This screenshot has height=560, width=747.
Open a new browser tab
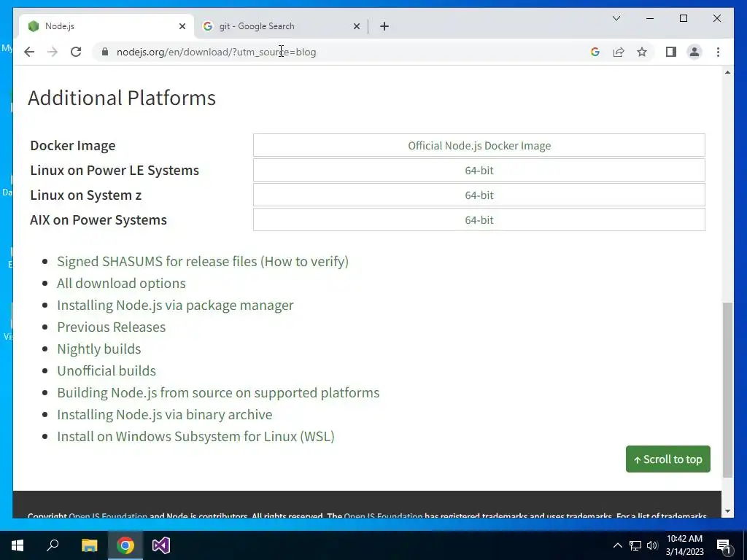(384, 26)
